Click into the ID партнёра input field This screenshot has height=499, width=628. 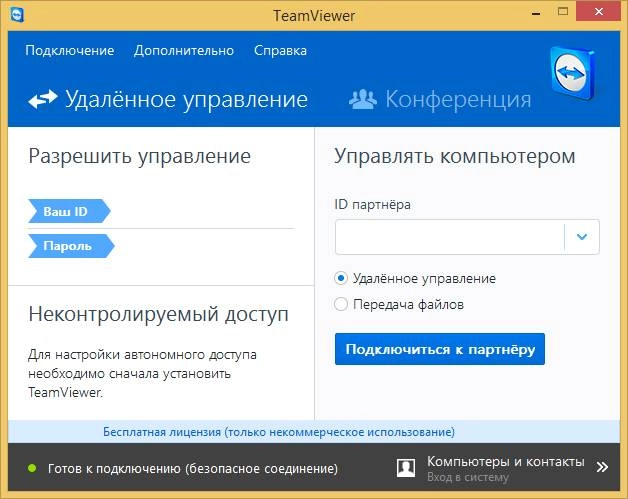tap(449, 237)
